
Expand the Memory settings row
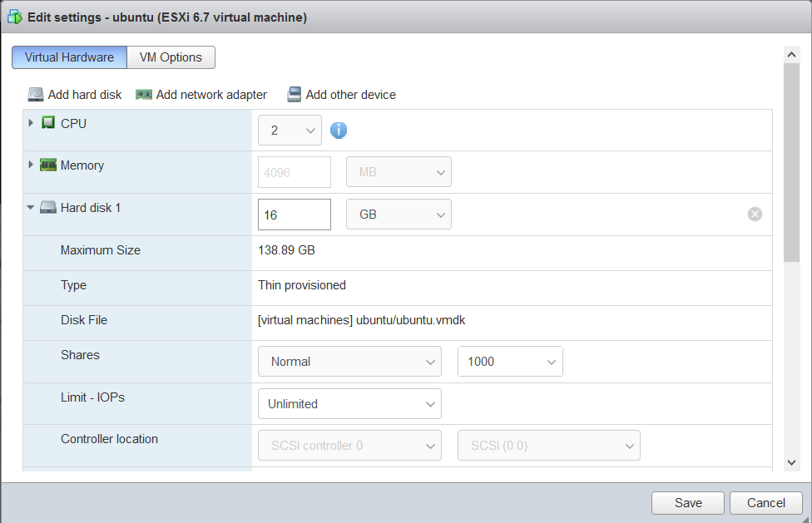[x=31, y=165]
